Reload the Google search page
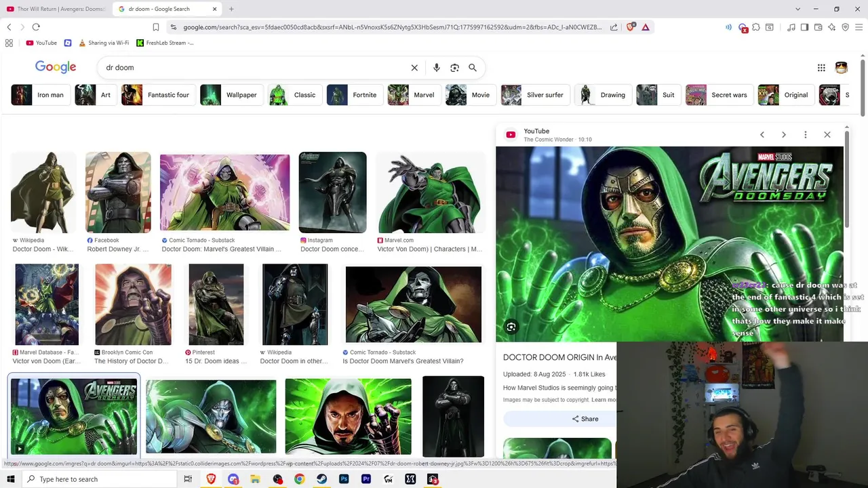868x488 pixels. 36,27
